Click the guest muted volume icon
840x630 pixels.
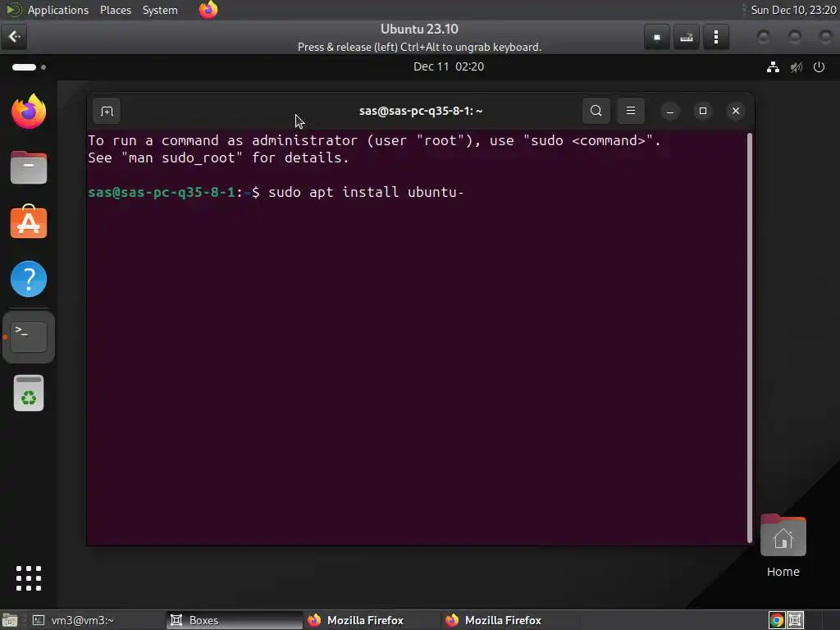(x=797, y=67)
